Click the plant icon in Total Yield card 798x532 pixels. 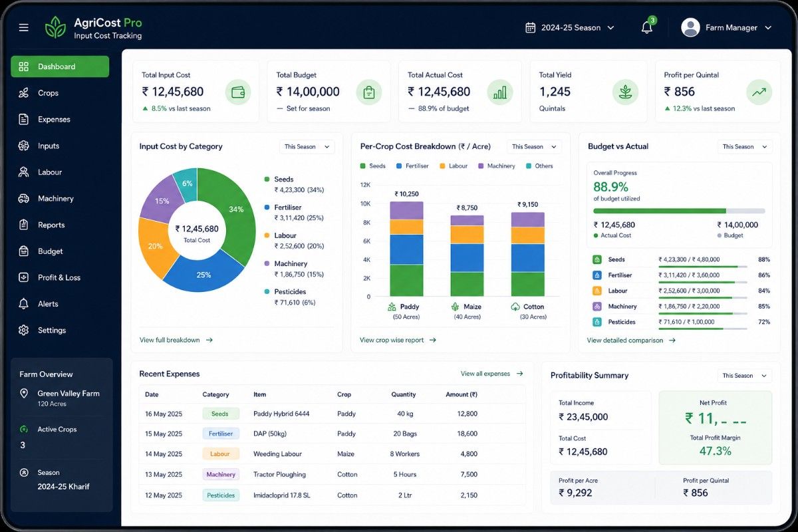point(625,92)
